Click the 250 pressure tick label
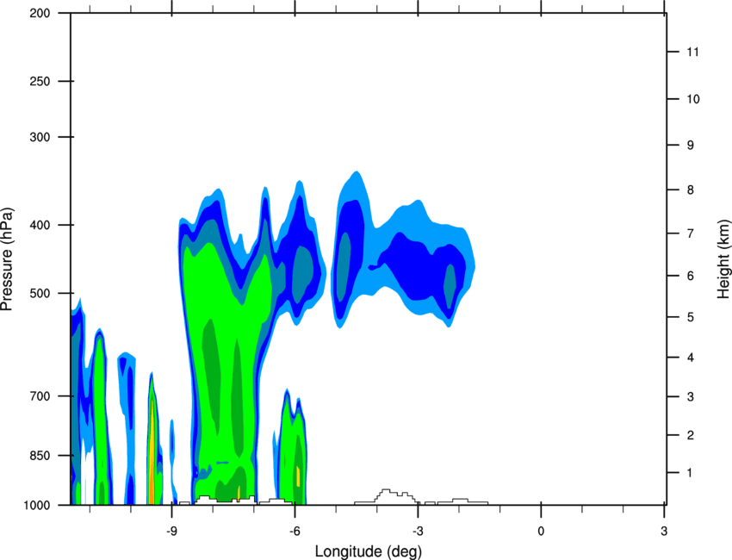The height and width of the screenshot is (560, 732). point(40,81)
